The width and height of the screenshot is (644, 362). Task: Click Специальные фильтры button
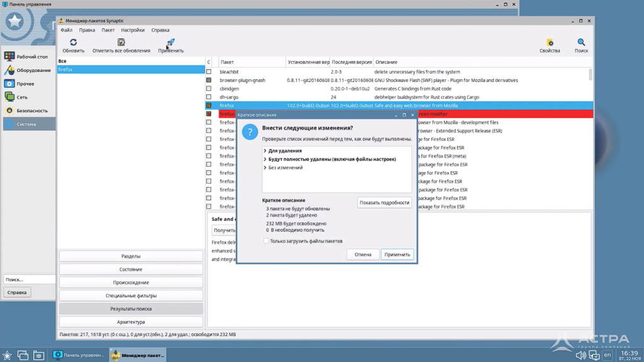[x=131, y=296]
